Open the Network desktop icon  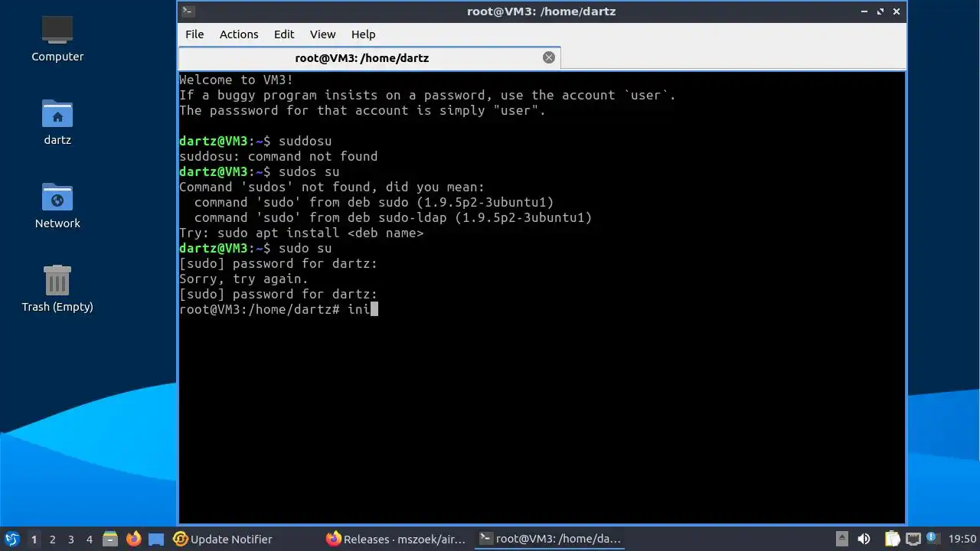57,206
